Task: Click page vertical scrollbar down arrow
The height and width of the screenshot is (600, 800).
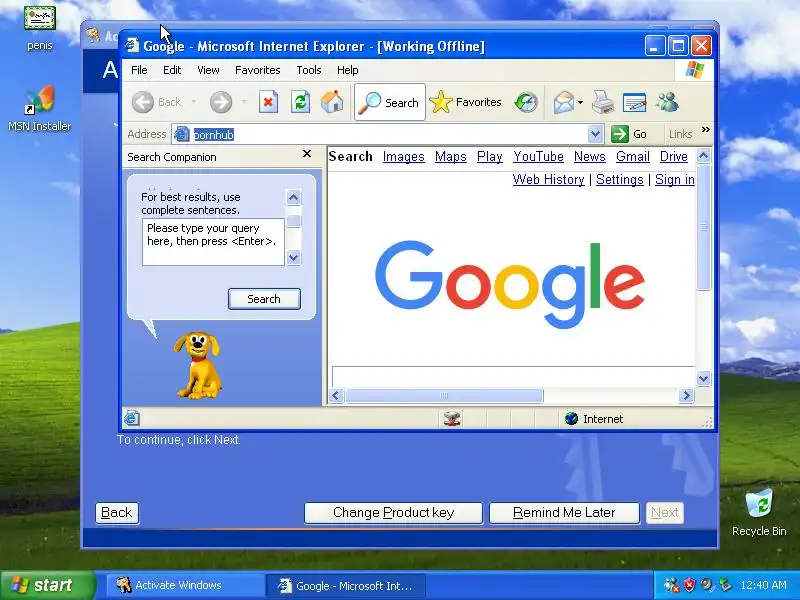Action: tap(704, 379)
